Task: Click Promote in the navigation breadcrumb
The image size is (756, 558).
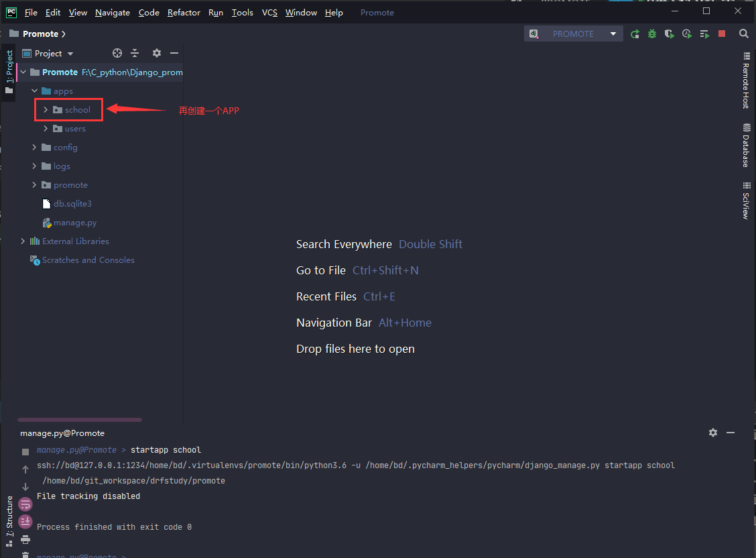Action: tap(40, 34)
